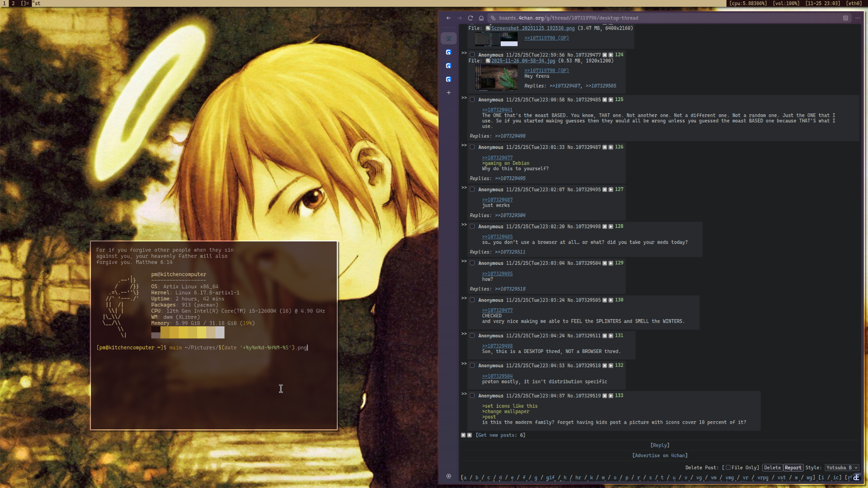Open the post menu arrow on post 133
The image size is (868, 488).
[611, 396]
